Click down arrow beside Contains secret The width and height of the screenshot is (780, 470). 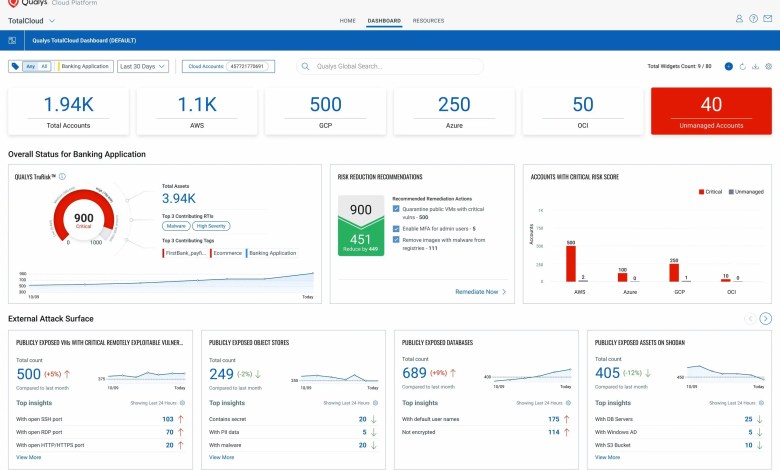pyautogui.click(x=374, y=419)
